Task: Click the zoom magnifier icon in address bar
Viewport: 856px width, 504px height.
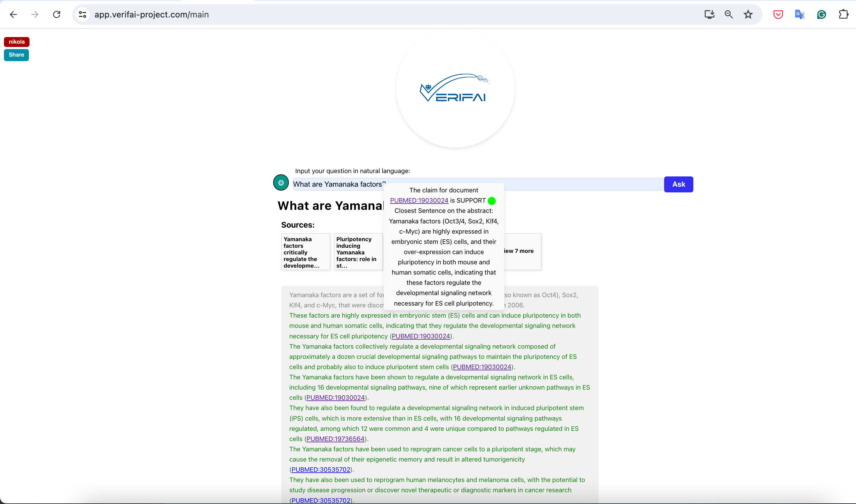Action: pyautogui.click(x=729, y=15)
